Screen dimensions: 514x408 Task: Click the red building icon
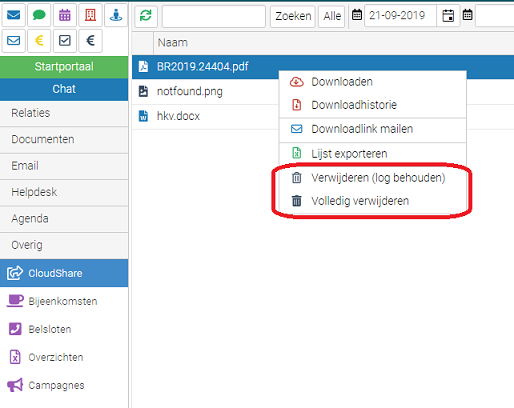(90, 15)
